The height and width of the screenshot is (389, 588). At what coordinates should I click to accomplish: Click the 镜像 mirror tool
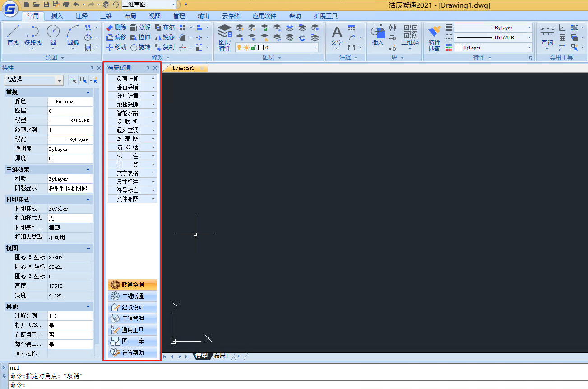165,37
